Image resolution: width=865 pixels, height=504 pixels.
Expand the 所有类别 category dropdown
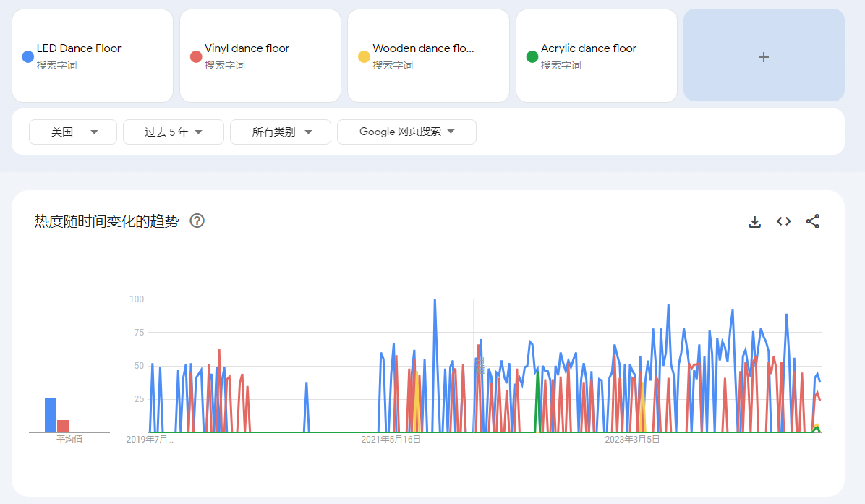(x=280, y=132)
